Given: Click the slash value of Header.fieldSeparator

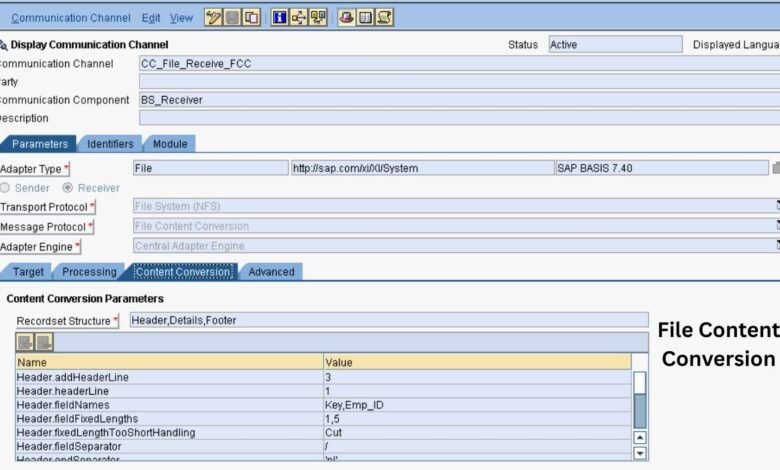Looking at the screenshot, I should 478,447.
